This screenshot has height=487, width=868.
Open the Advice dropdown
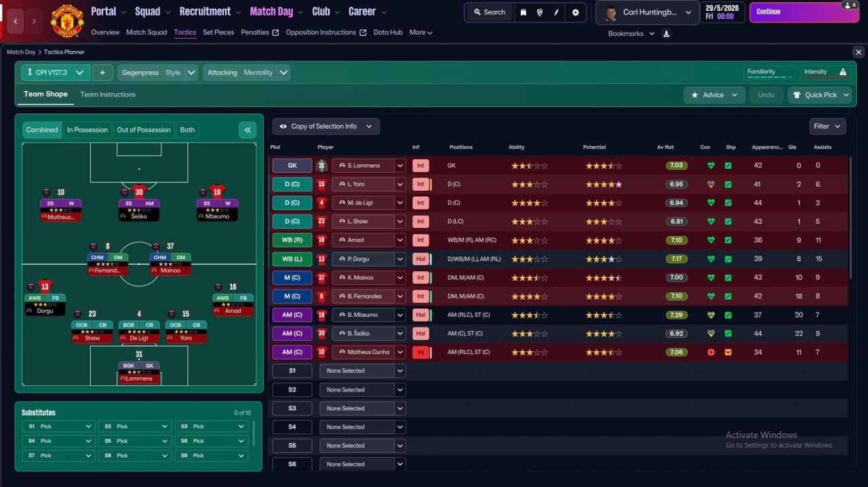click(714, 95)
